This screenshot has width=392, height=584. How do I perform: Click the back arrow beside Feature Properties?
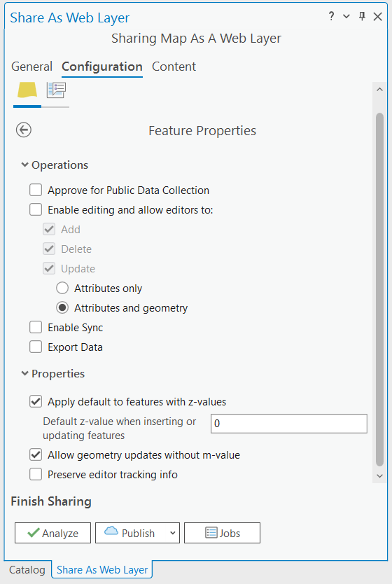[x=24, y=130]
